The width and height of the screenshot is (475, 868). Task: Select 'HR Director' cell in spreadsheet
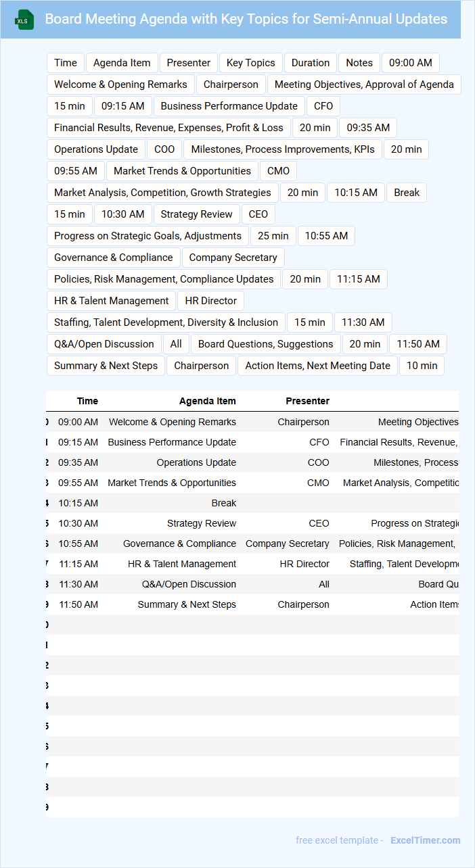(304, 564)
